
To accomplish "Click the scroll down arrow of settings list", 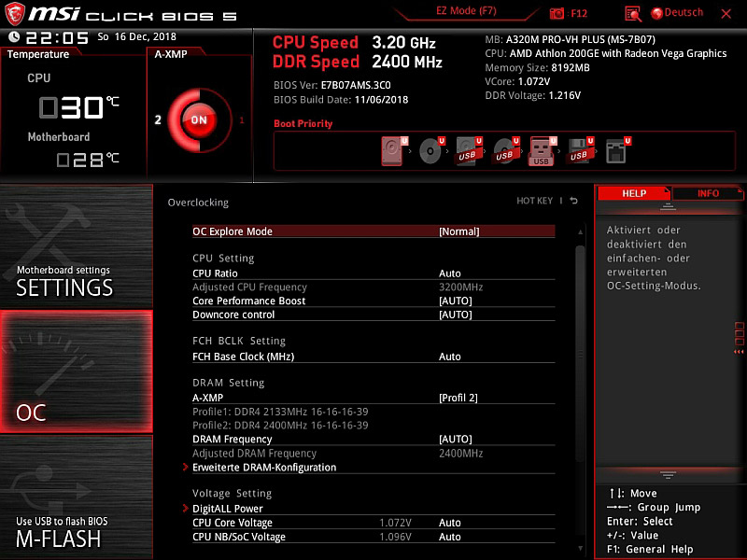I will coord(580,549).
